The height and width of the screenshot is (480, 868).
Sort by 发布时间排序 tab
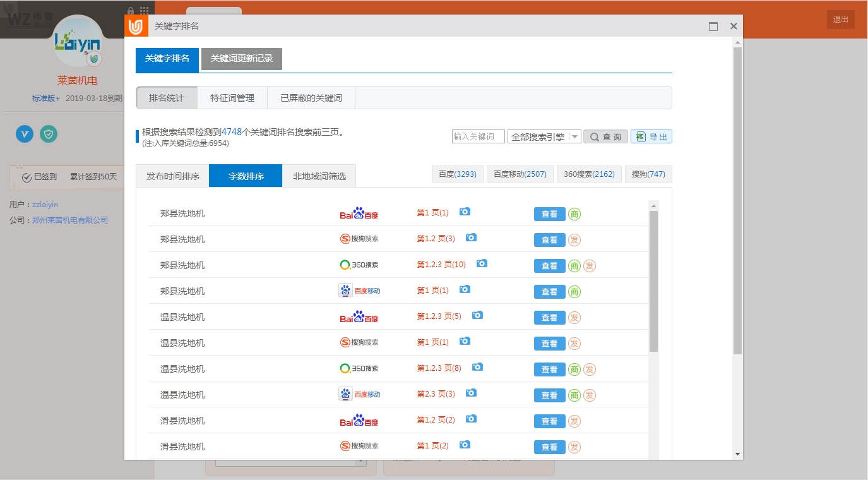click(x=172, y=176)
